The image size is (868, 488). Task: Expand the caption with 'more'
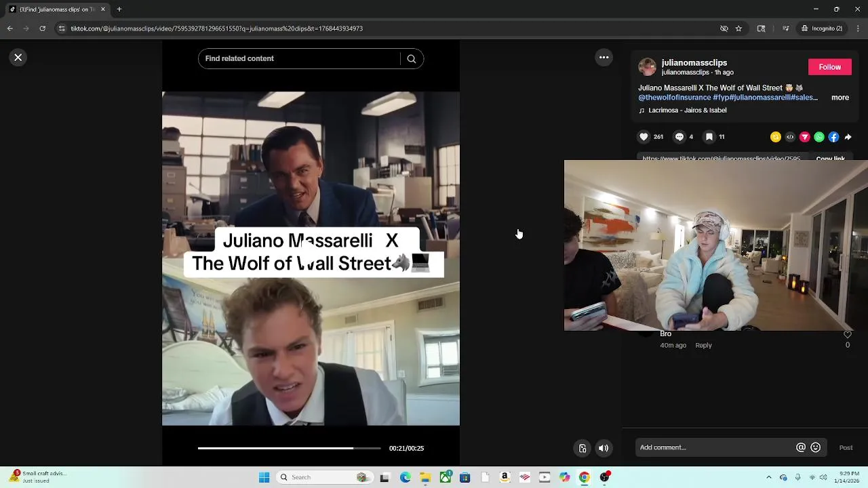click(x=840, y=98)
